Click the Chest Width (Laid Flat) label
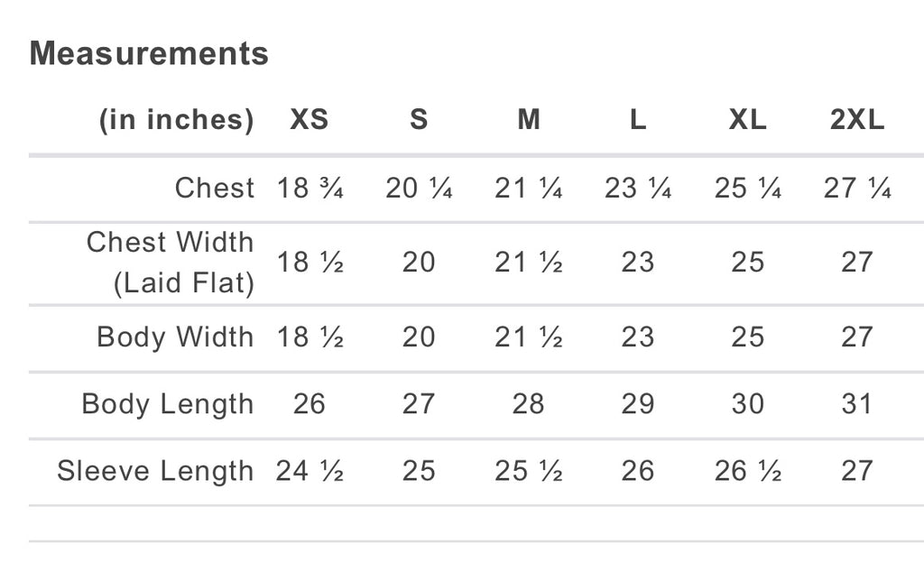 click(x=171, y=263)
